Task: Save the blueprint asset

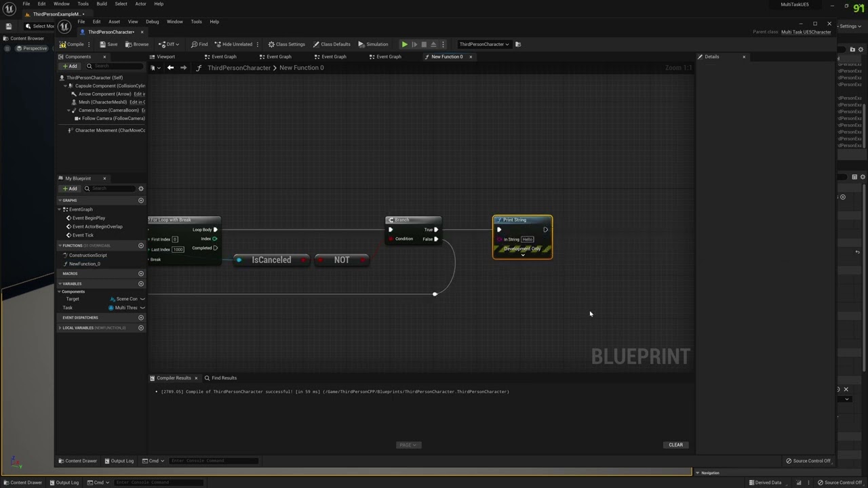Action: pos(108,44)
